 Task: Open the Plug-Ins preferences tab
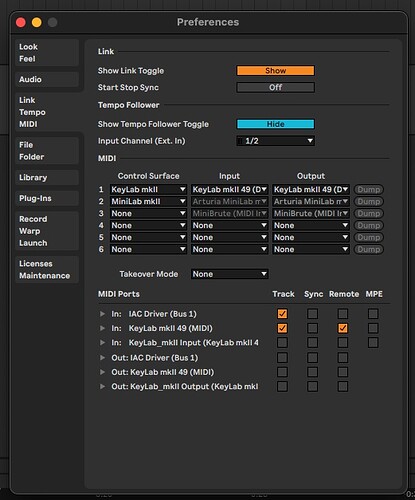[47, 198]
